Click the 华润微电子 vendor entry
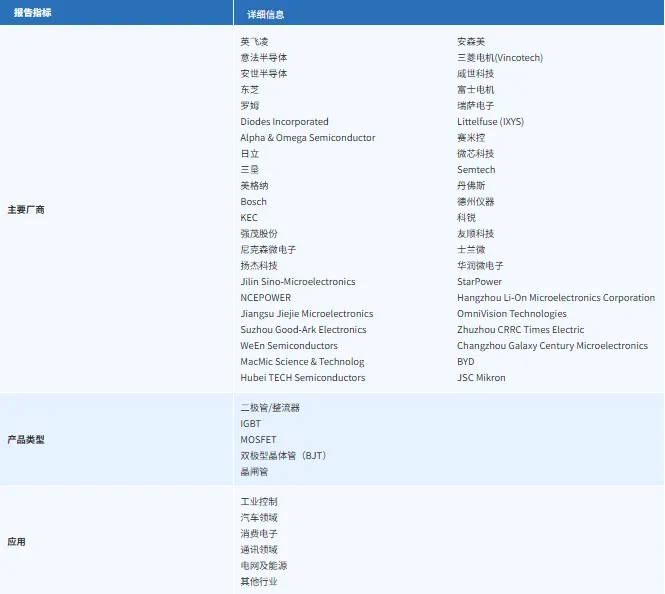Image resolution: width=665 pixels, height=594 pixels. click(481, 266)
